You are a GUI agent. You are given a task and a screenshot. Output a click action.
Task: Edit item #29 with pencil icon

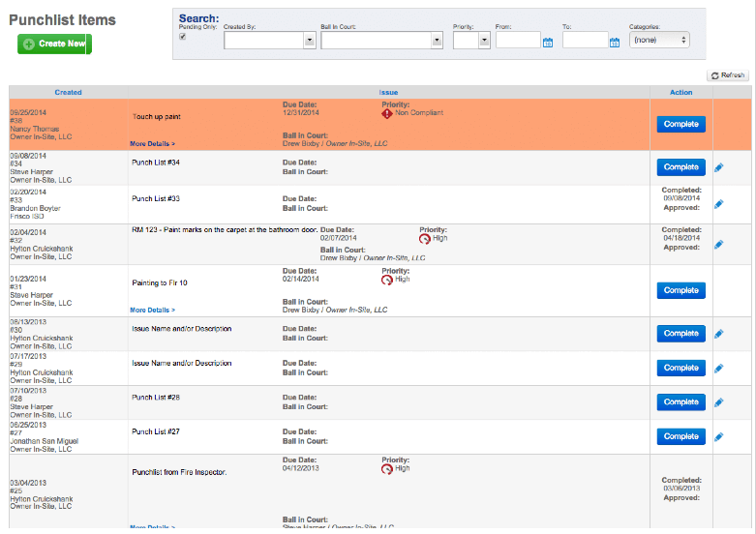[x=719, y=369]
